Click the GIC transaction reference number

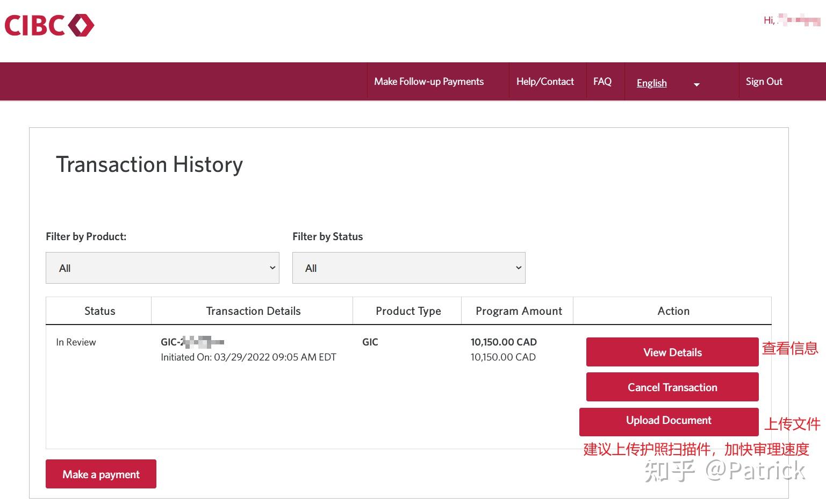[x=192, y=342]
